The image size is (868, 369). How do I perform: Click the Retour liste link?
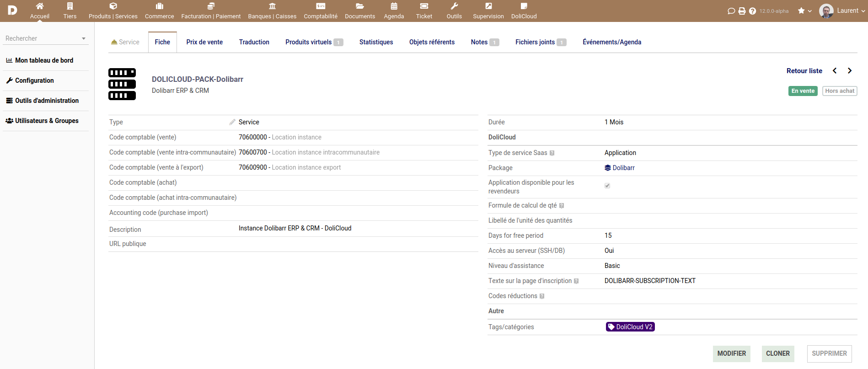[x=804, y=71]
